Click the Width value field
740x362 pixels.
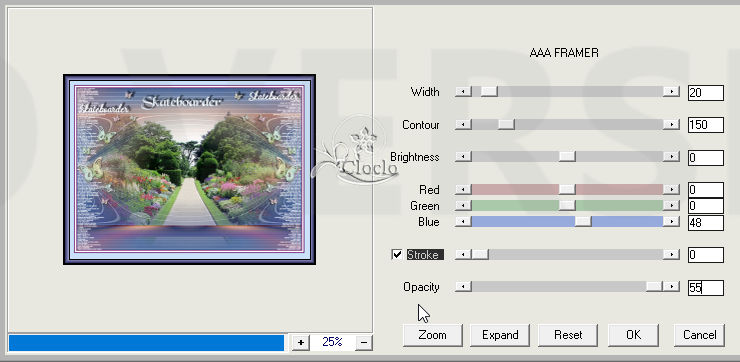(706, 93)
